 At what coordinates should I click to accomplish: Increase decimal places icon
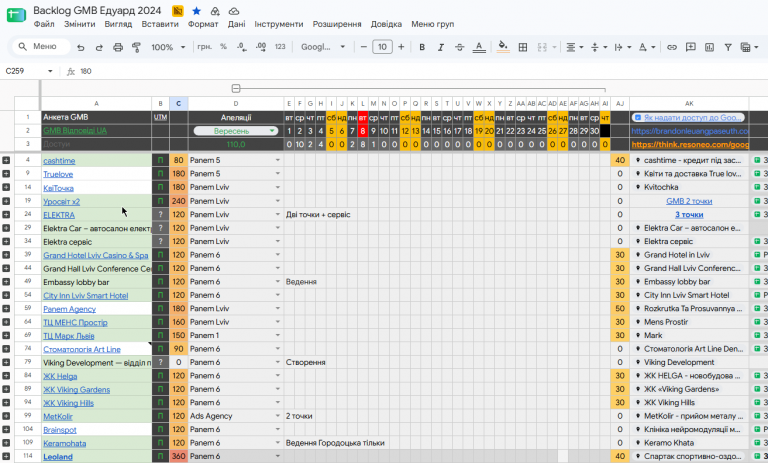(x=261, y=47)
